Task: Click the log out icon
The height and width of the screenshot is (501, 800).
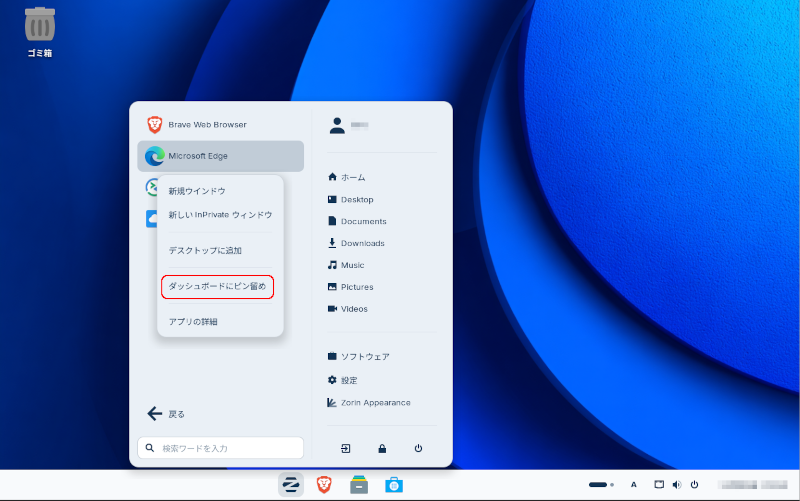Action: click(x=345, y=448)
